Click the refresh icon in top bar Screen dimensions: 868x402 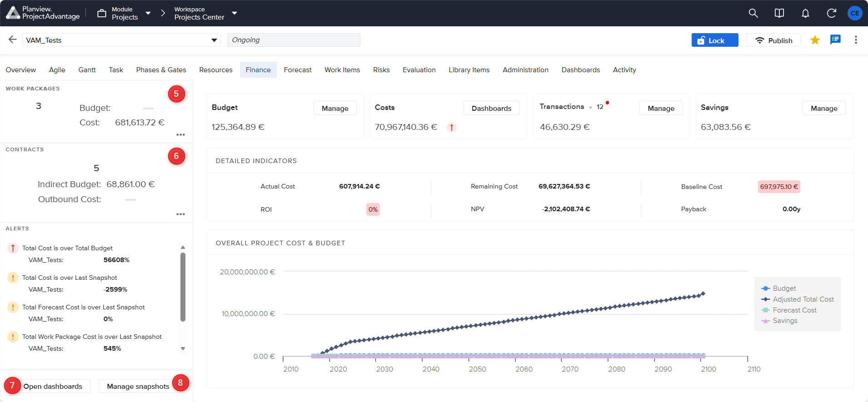(x=831, y=13)
